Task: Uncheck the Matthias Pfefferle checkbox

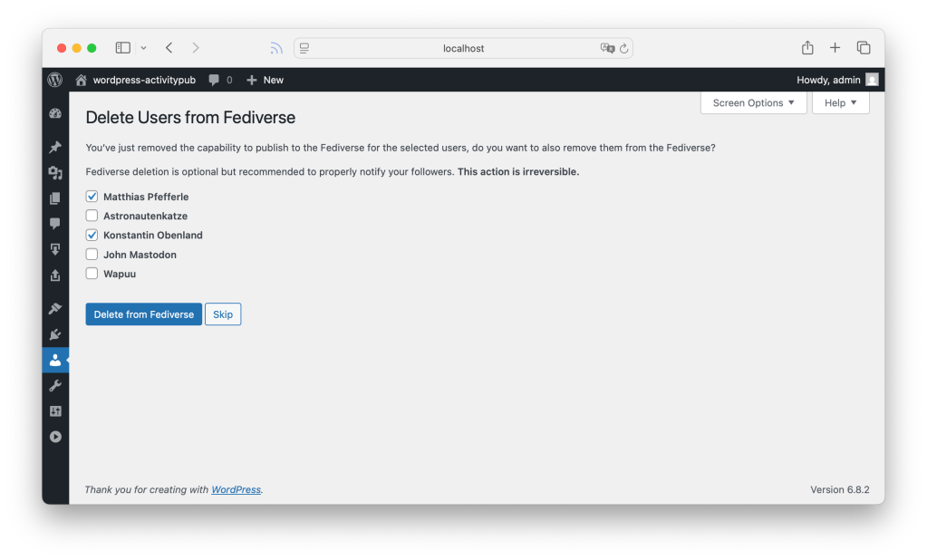Action: [92, 197]
